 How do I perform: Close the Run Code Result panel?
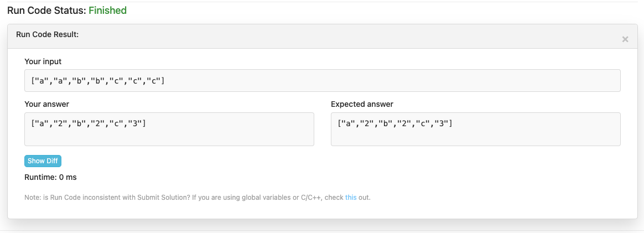[x=625, y=39]
